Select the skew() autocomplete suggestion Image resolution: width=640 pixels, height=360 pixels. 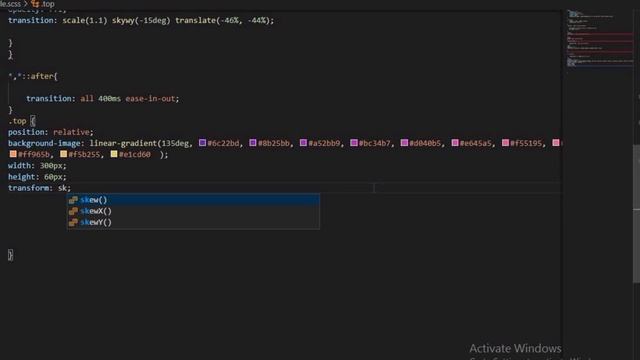(193, 200)
